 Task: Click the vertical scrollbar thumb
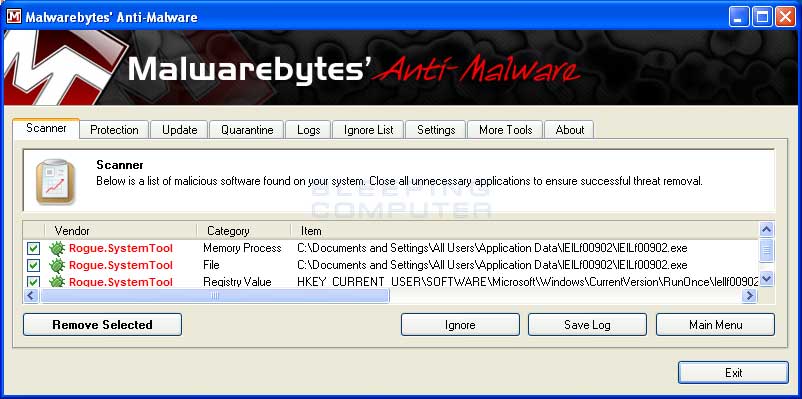pyautogui.click(x=766, y=250)
